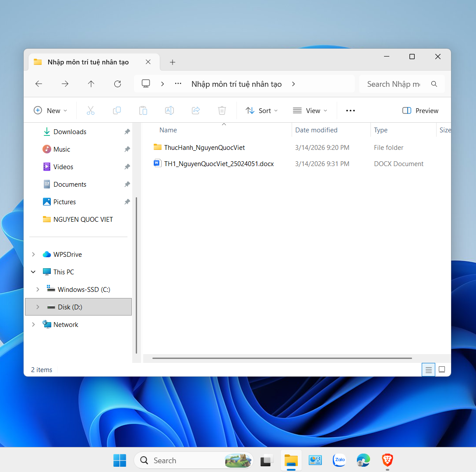Switch to the Details view layout
476x472 pixels.
[428, 369]
